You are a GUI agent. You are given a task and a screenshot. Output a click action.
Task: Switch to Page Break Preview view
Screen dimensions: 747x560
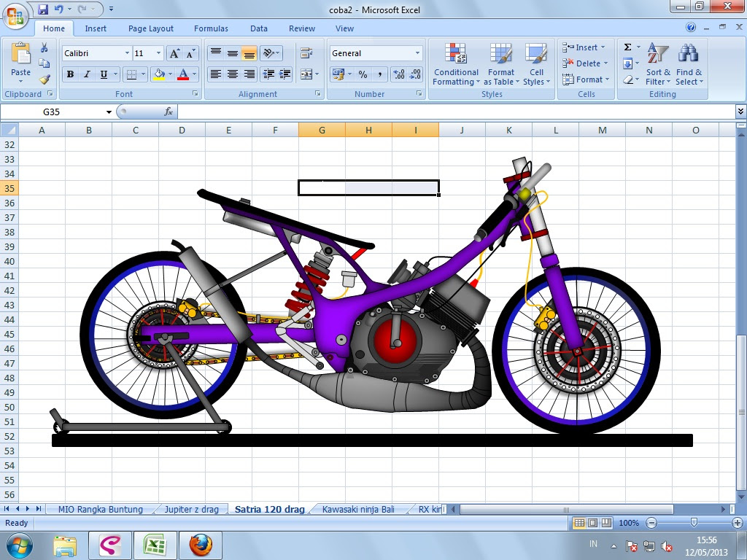point(606,523)
